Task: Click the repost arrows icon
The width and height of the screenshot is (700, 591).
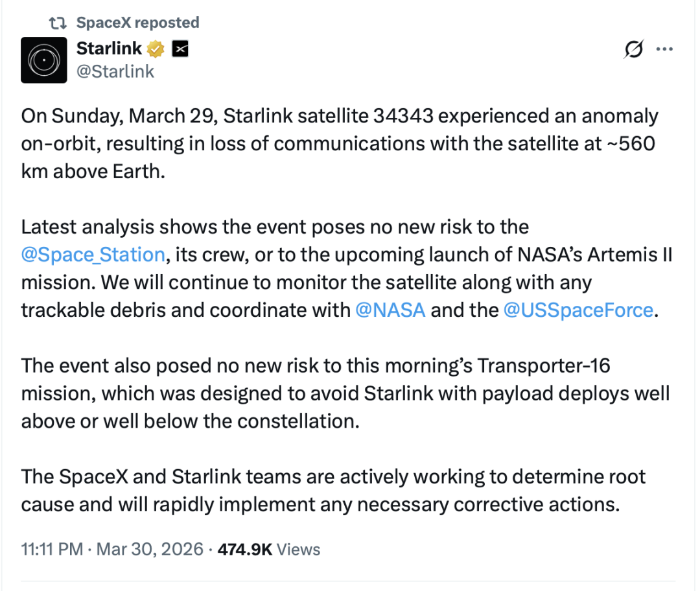Action: [x=59, y=23]
